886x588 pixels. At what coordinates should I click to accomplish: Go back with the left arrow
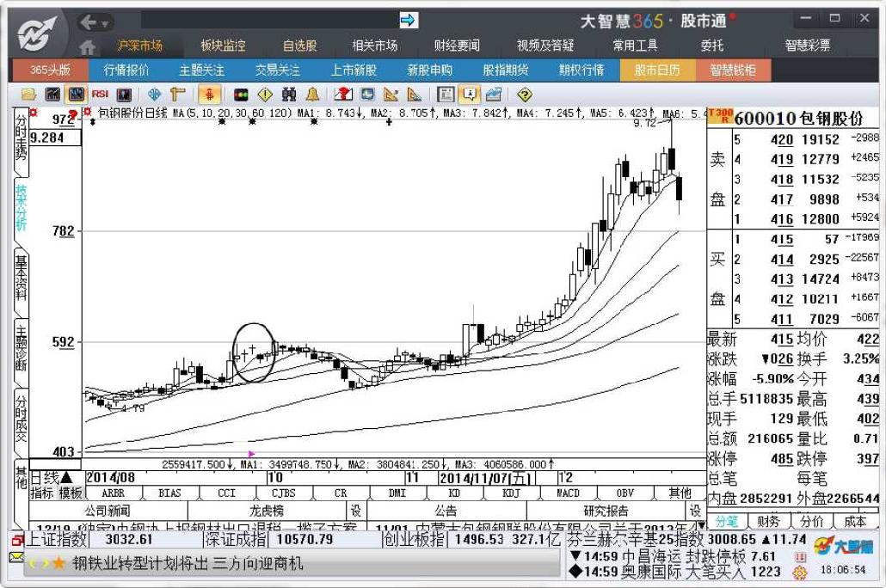pyautogui.click(x=88, y=22)
